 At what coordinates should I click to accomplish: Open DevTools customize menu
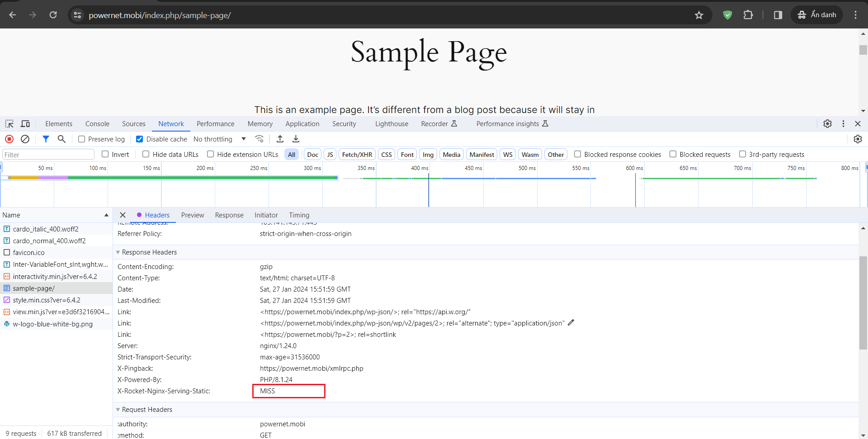click(843, 124)
